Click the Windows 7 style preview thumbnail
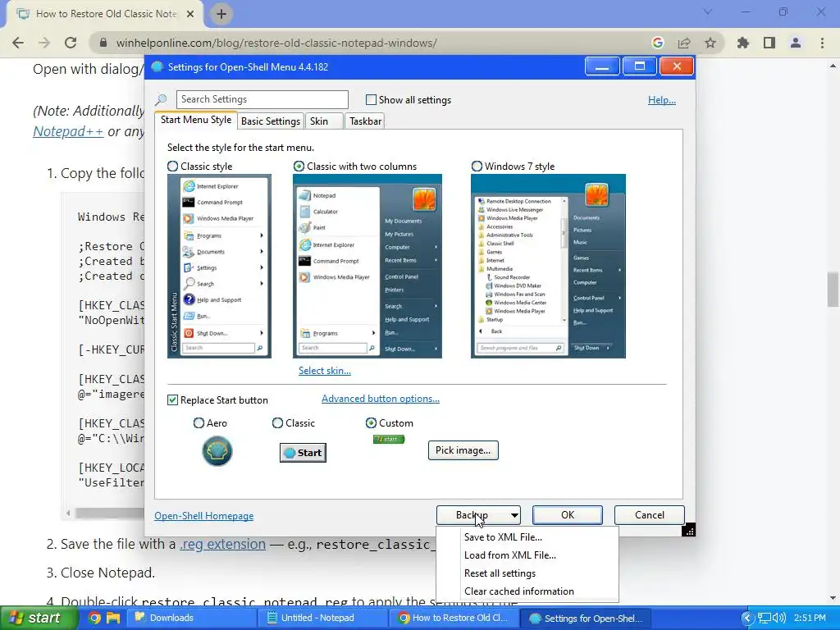This screenshot has width=840, height=630. click(548, 267)
